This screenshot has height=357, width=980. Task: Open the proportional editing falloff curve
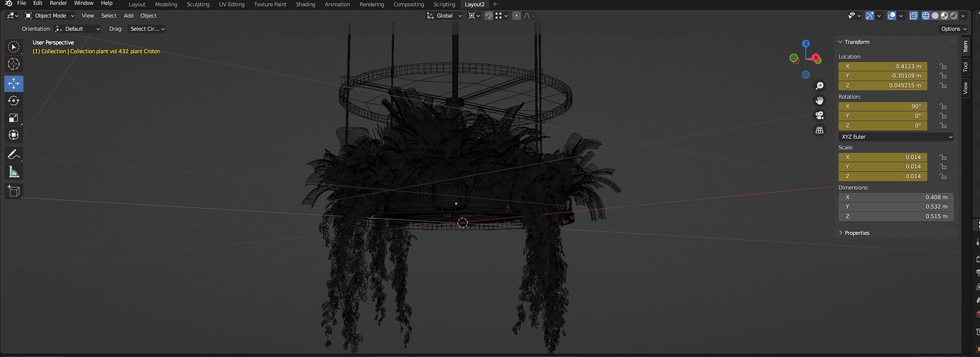tap(529, 16)
